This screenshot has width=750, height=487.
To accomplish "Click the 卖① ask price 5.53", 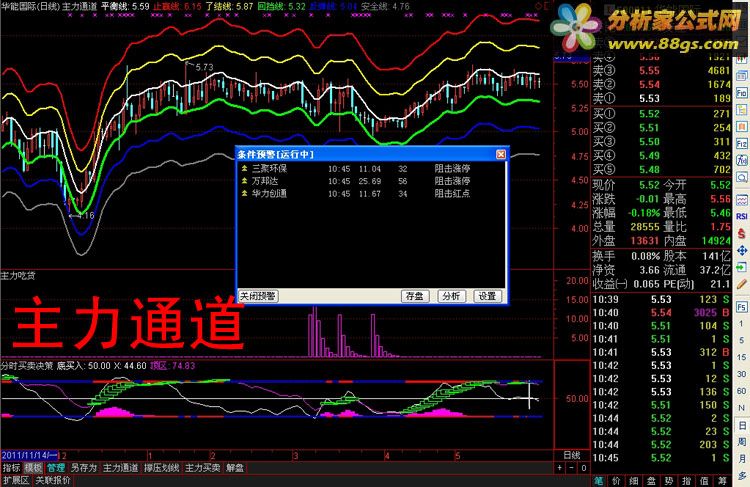I will [x=649, y=99].
